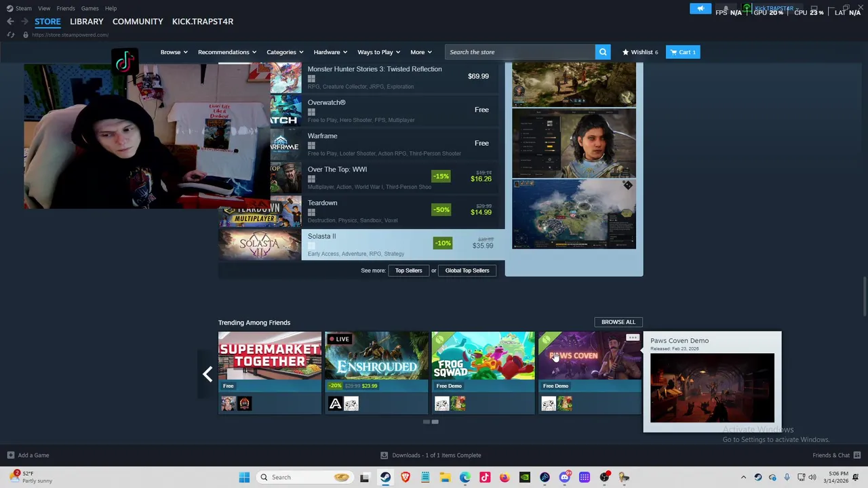Open the Solasta II listing row

pyautogui.click(x=361, y=244)
